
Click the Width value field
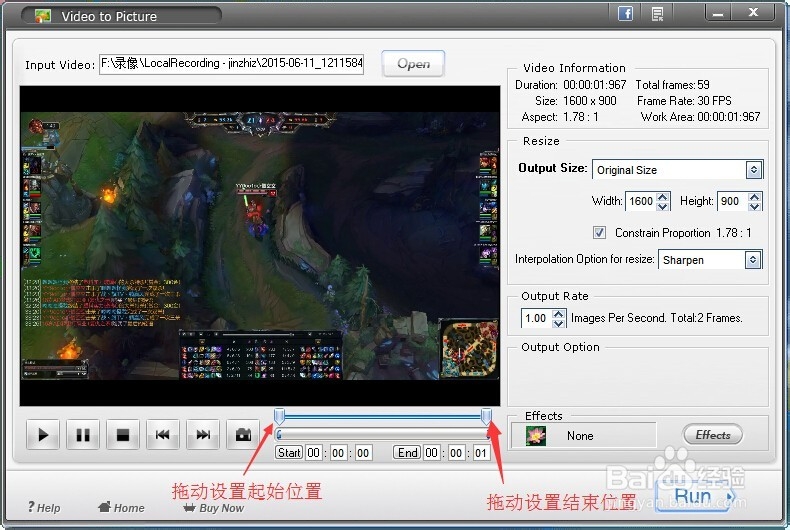coord(641,201)
